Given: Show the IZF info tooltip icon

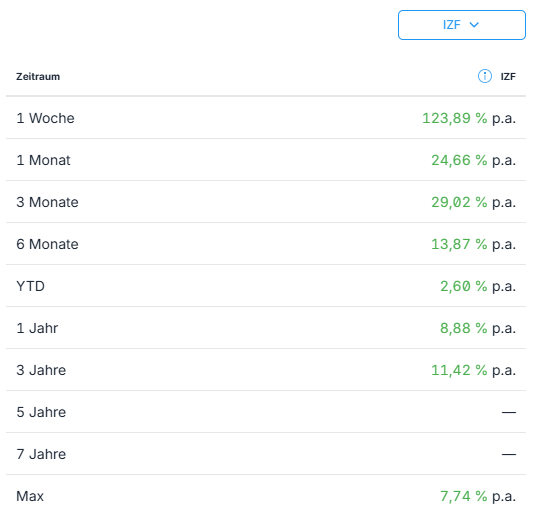Looking at the screenshot, I should coord(484,76).
